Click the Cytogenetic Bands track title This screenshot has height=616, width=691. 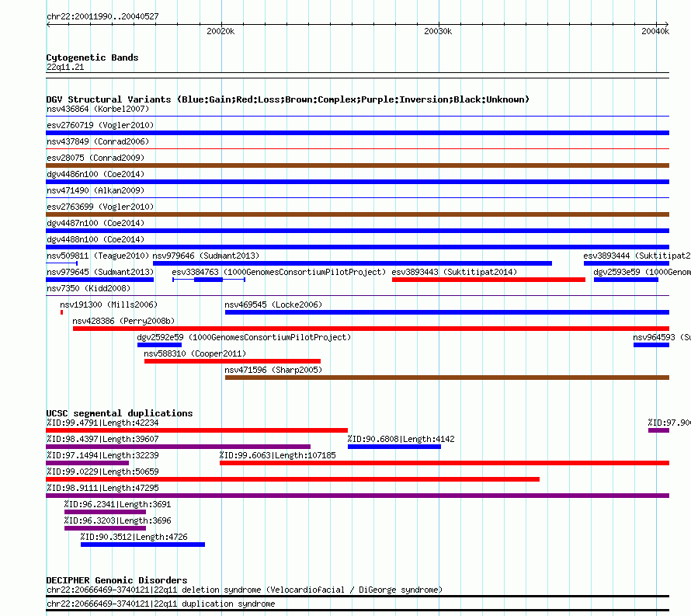point(92,57)
